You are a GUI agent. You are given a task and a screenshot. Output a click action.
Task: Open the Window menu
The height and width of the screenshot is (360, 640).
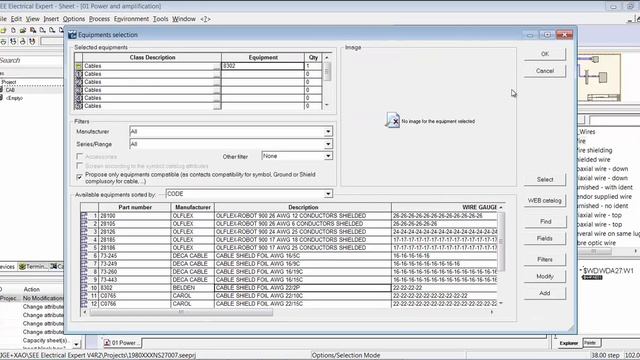[x=184, y=19]
